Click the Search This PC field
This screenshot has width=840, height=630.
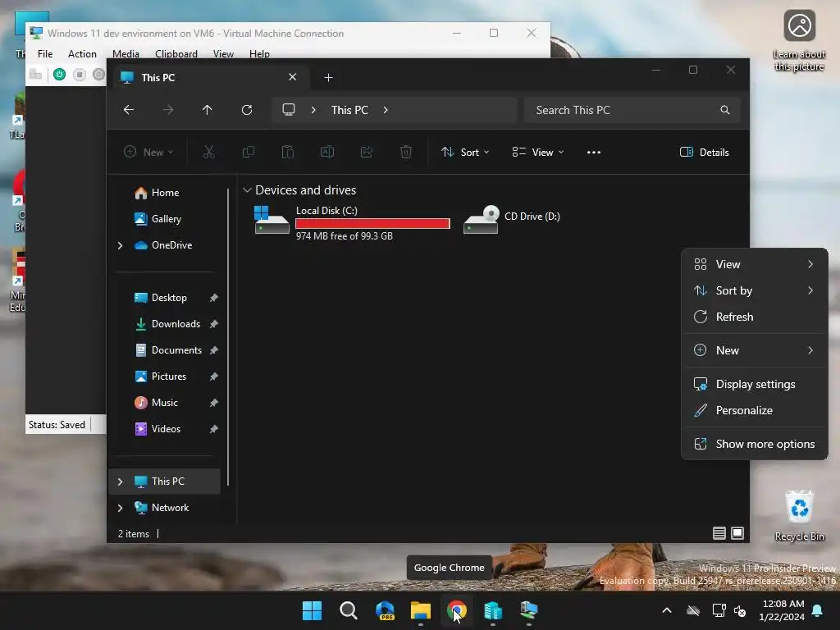tap(632, 110)
